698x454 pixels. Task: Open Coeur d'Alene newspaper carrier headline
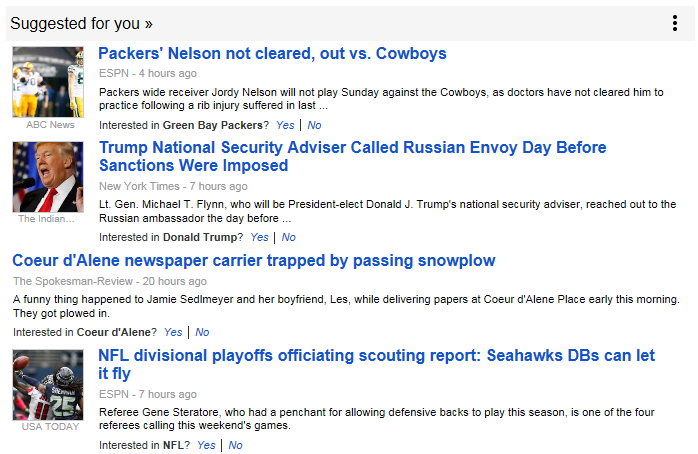254,261
